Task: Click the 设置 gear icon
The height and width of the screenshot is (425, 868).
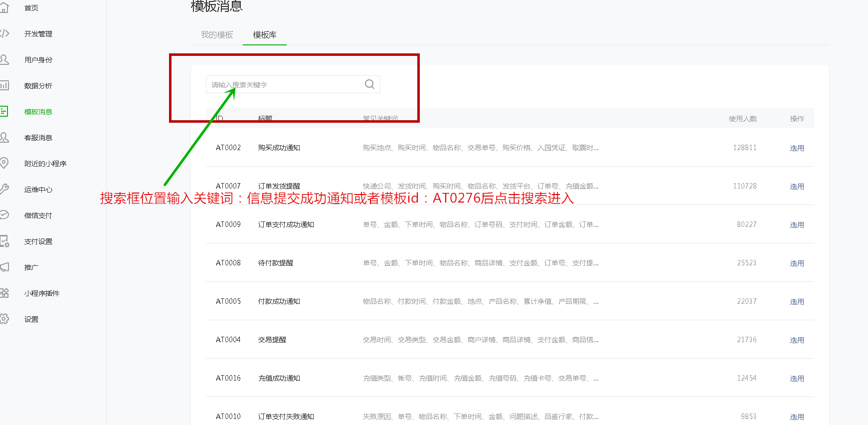Action: pyautogui.click(x=4, y=319)
